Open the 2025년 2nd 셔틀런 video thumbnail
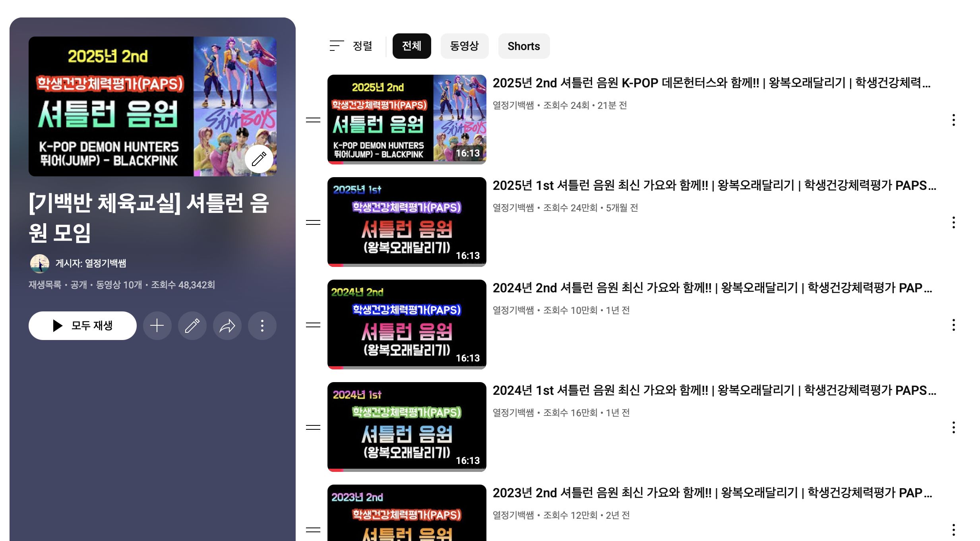Screen dimensions: 980x541 click(407, 119)
